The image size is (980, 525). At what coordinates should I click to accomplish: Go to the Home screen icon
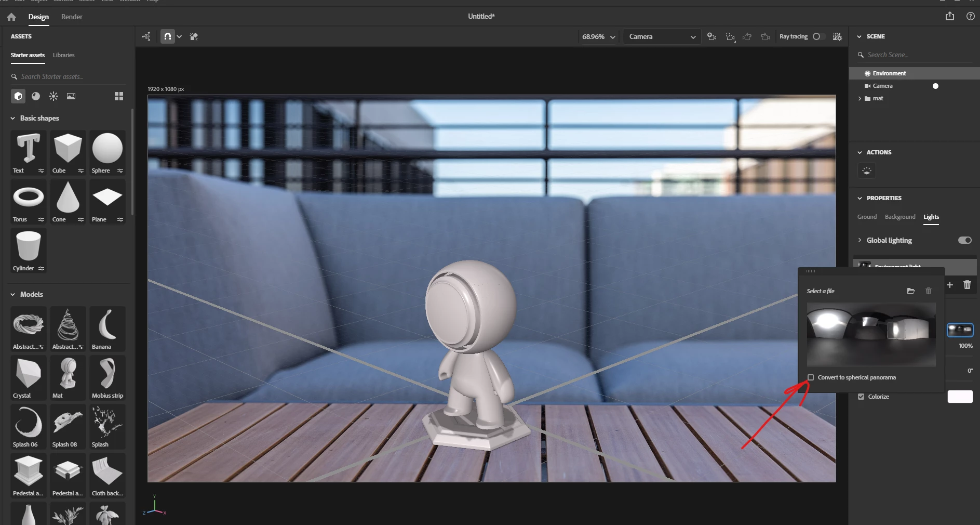(x=11, y=17)
